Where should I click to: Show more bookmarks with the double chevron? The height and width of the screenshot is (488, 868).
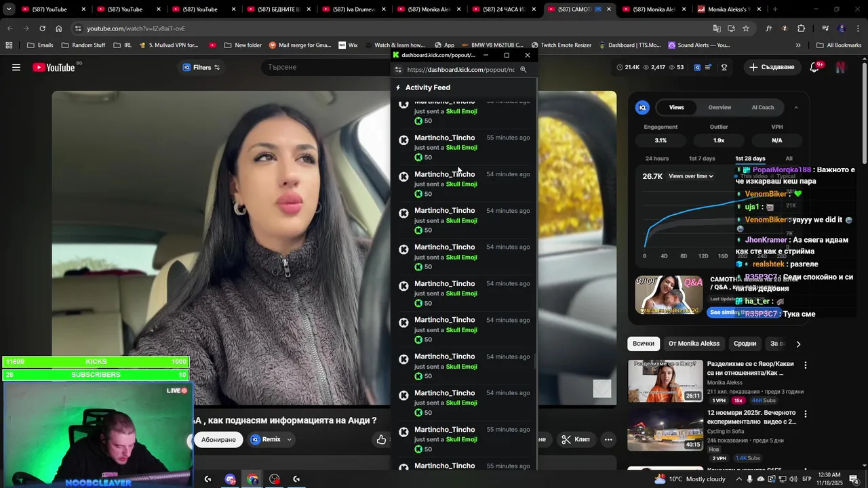(x=798, y=45)
